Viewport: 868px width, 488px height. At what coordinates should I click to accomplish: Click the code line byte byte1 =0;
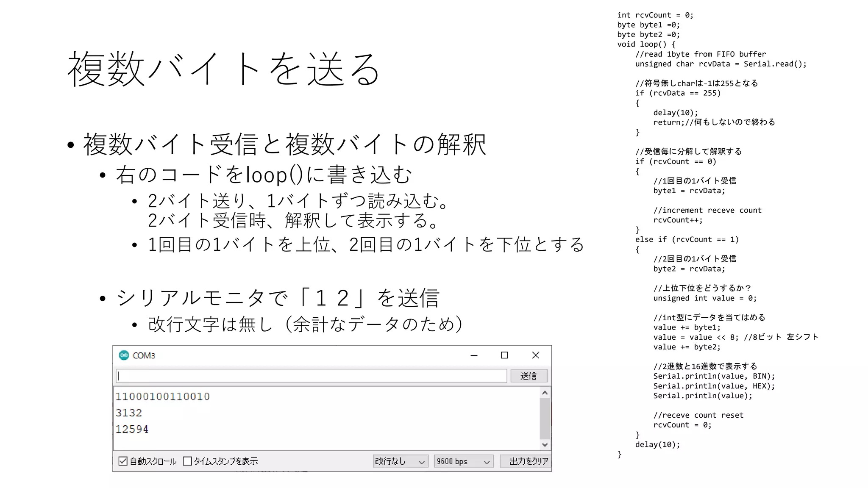[x=648, y=25]
